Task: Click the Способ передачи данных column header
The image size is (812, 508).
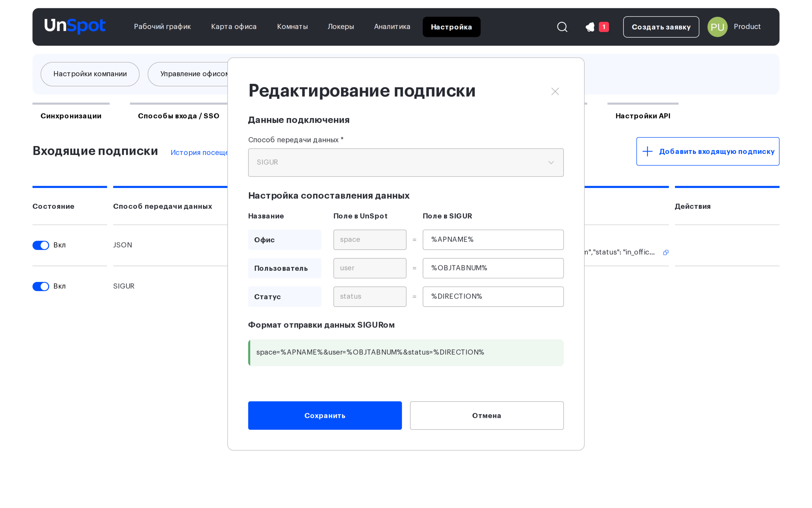Action: pyautogui.click(x=162, y=206)
